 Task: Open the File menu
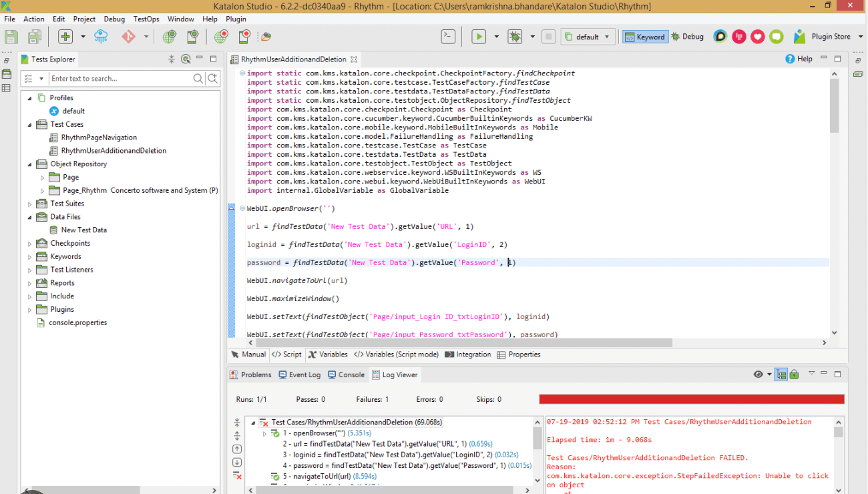(x=9, y=19)
